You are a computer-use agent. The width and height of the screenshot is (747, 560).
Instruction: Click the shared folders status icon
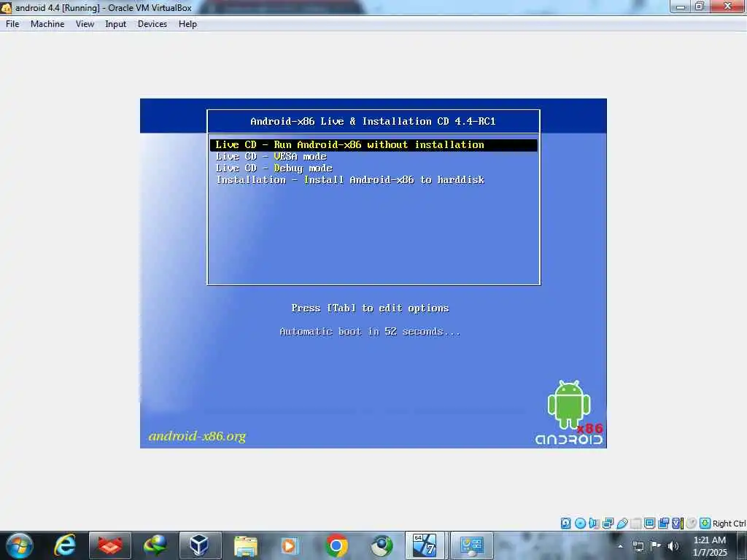pyautogui.click(x=635, y=524)
